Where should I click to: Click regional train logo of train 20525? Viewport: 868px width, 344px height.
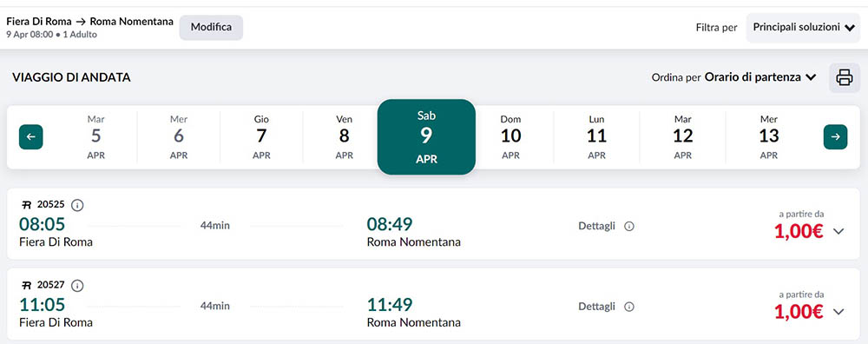coord(27,205)
